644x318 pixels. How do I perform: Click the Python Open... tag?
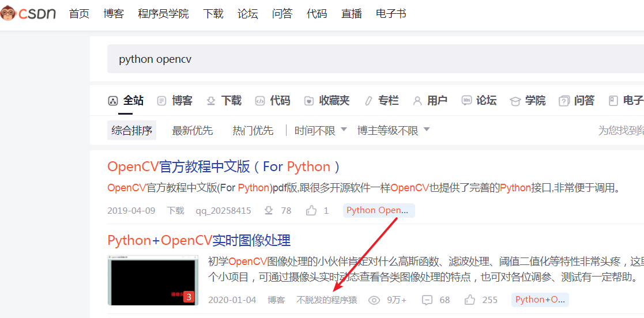379,210
